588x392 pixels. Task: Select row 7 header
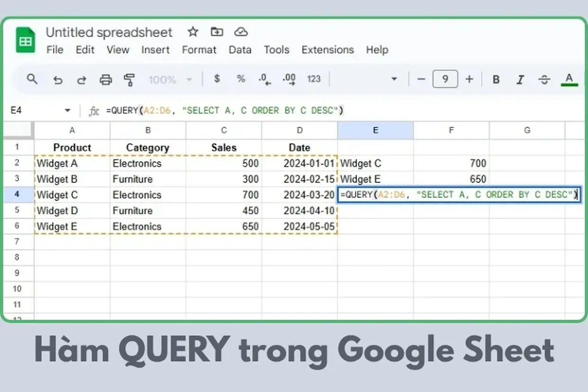(17, 241)
